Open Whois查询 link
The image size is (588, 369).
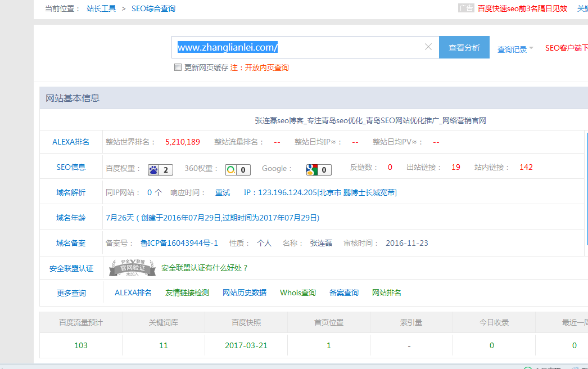click(298, 293)
